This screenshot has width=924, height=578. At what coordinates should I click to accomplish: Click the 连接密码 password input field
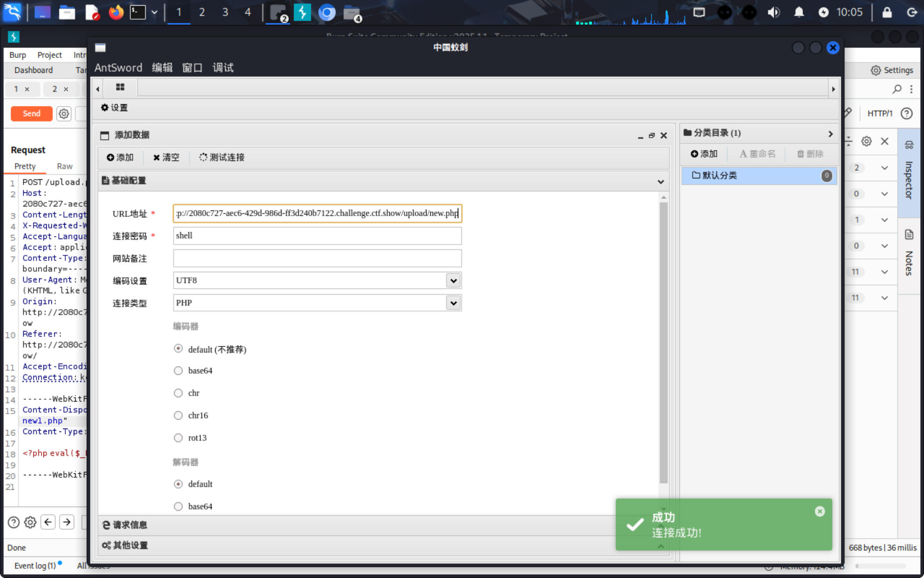pos(317,236)
